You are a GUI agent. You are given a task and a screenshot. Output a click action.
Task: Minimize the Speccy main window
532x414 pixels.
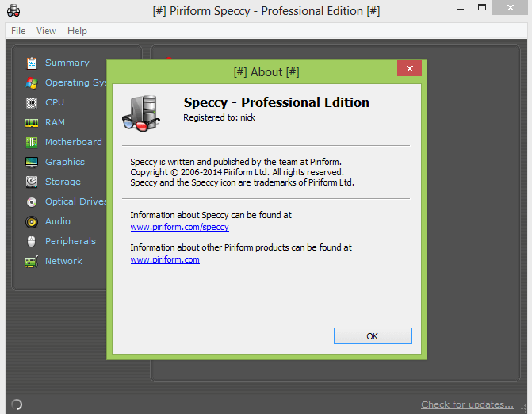(x=461, y=10)
